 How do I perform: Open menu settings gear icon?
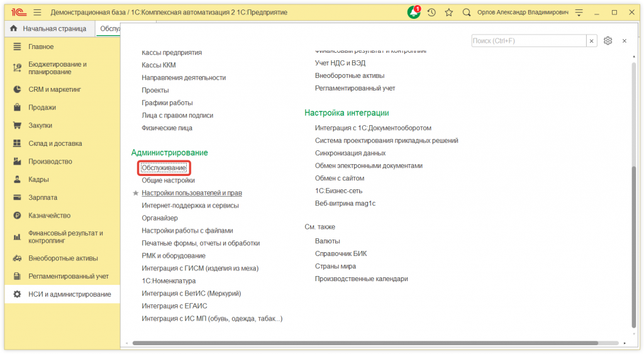pyautogui.click(x=608, y=41)
